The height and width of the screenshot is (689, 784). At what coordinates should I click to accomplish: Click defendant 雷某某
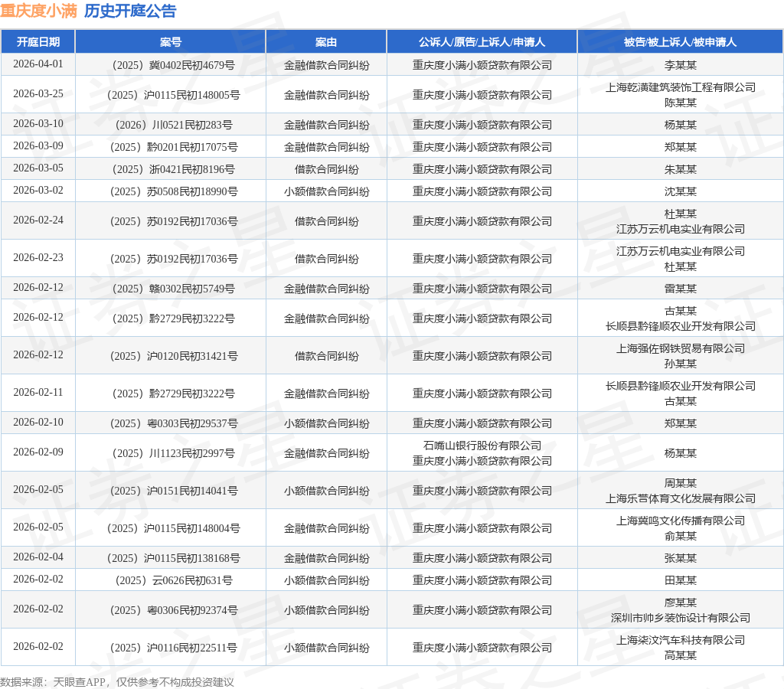pyautogui.click(x=680, y=289)
